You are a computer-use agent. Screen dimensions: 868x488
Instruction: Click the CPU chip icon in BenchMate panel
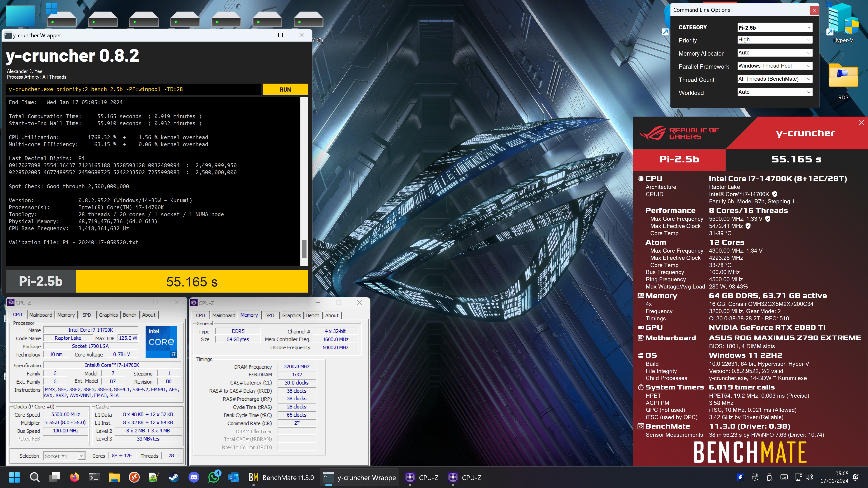[x=641, y=178]
